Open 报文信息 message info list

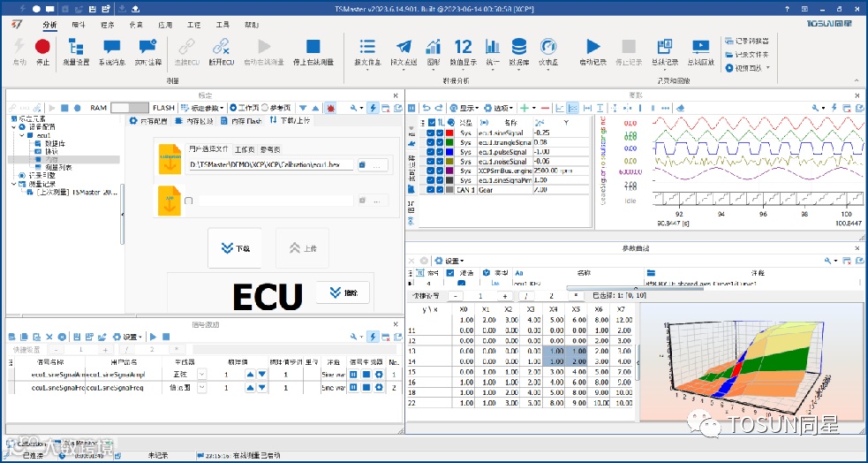tap(367, 52)
